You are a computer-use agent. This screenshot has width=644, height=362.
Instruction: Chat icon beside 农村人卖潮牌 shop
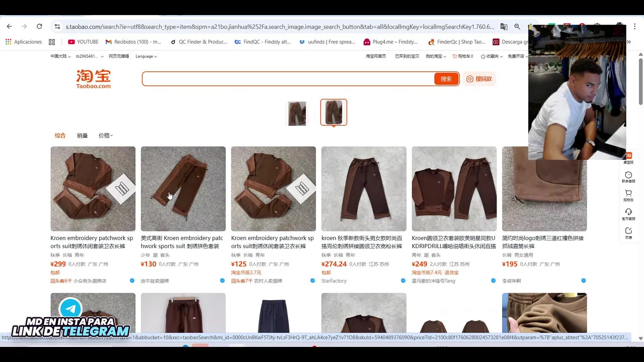[x=312, y=281]
